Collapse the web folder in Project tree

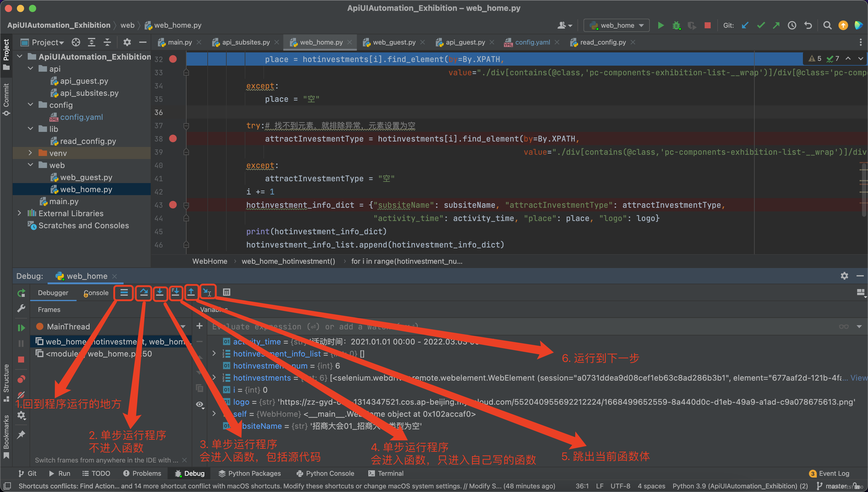[x=30, y=165]
